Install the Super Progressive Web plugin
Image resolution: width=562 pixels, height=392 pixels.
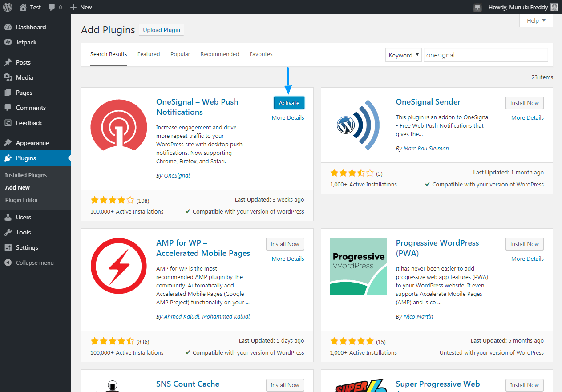tap(525, 385)
